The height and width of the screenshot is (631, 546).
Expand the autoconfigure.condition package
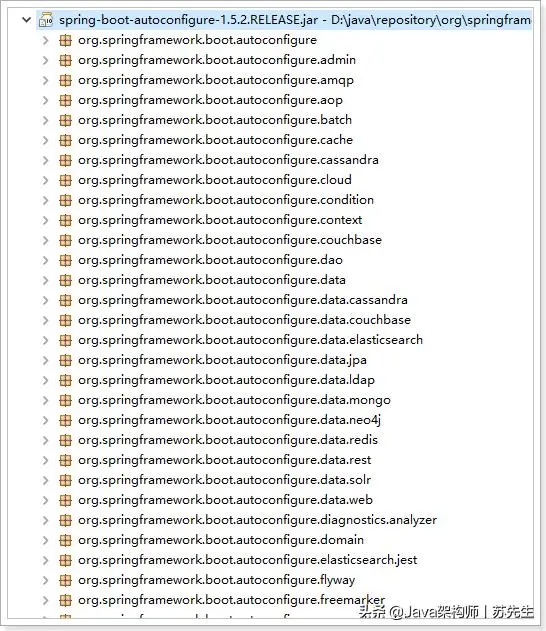[45, 200]
